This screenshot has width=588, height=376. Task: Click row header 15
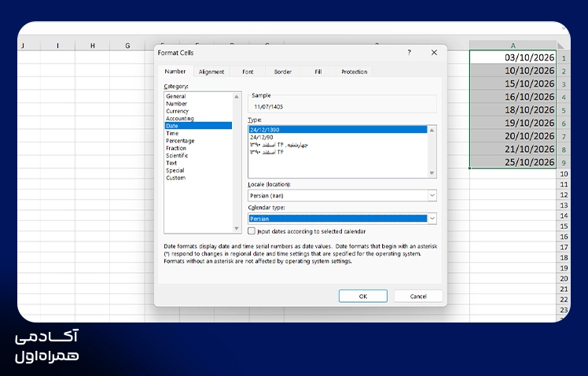tap(564, 227)
